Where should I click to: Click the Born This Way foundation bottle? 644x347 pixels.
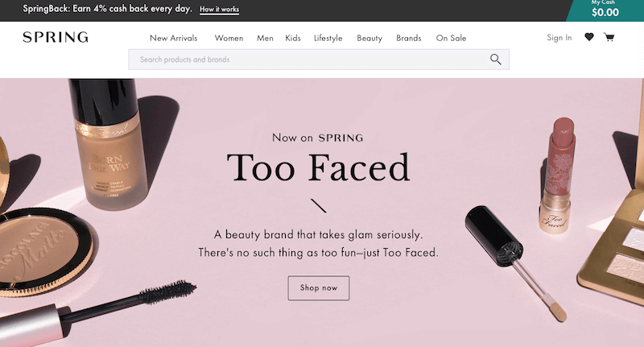click(x=108, y=144)
